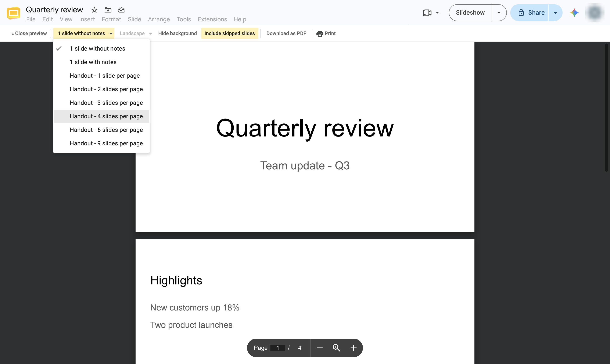610x364 pixels.
Task: Check the cloud save status icon
Action: [x=122, y=10]
